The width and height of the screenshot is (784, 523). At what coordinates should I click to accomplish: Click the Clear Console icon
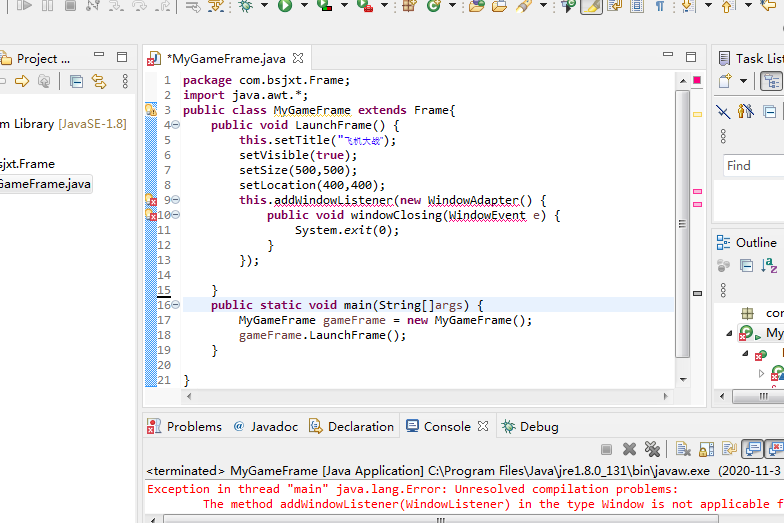[x=683, y=450]
